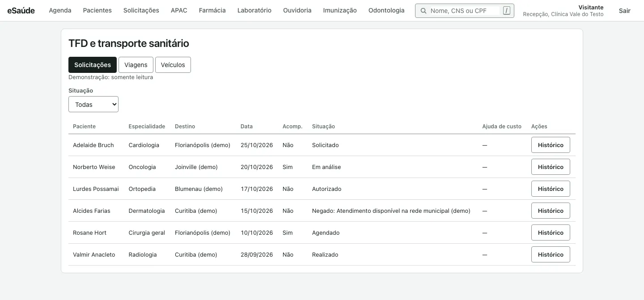644x300 pixels.
Task: Click patient name Adelaide Bruch
Action: tap(93, 145)
